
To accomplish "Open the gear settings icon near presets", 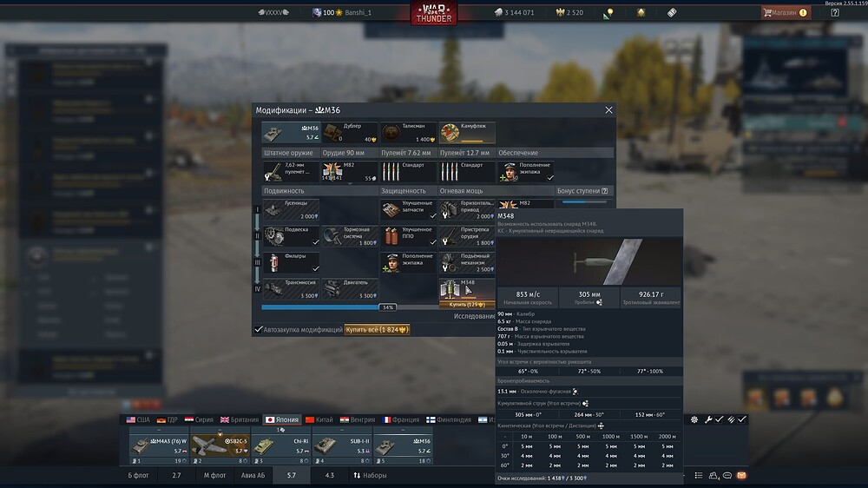I will pos(694,419).
